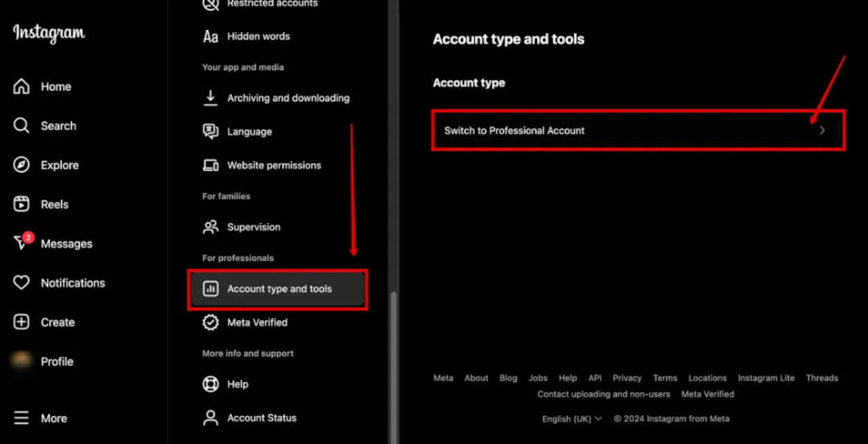
Task: Open the API footer link
Action: click(595, 378)
